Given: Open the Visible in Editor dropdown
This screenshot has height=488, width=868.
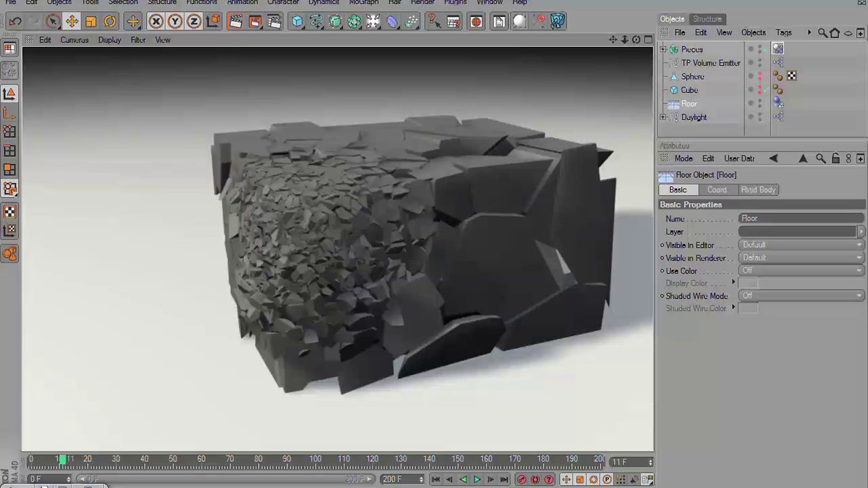Looking at the screenshot, I should (x=801, y=245).
